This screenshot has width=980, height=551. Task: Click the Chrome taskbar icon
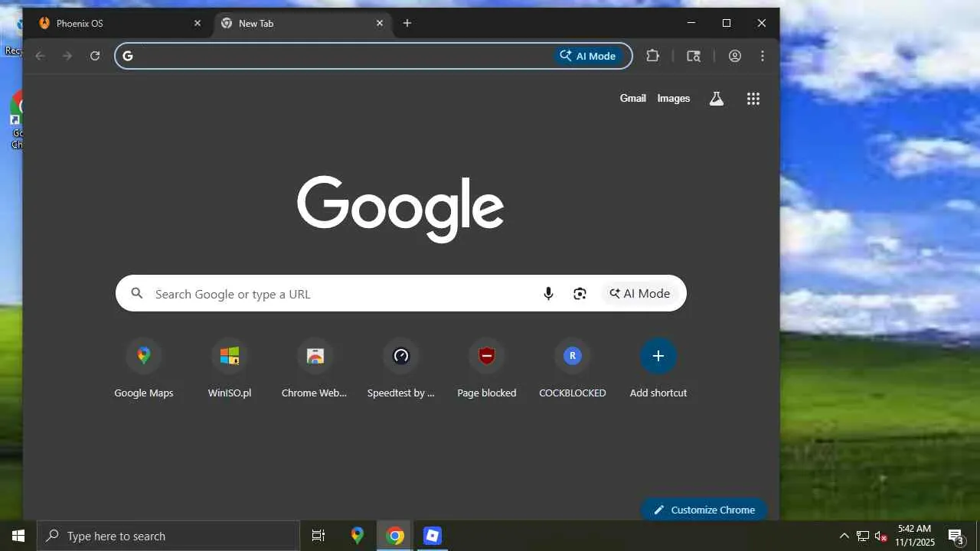(395, 536)
